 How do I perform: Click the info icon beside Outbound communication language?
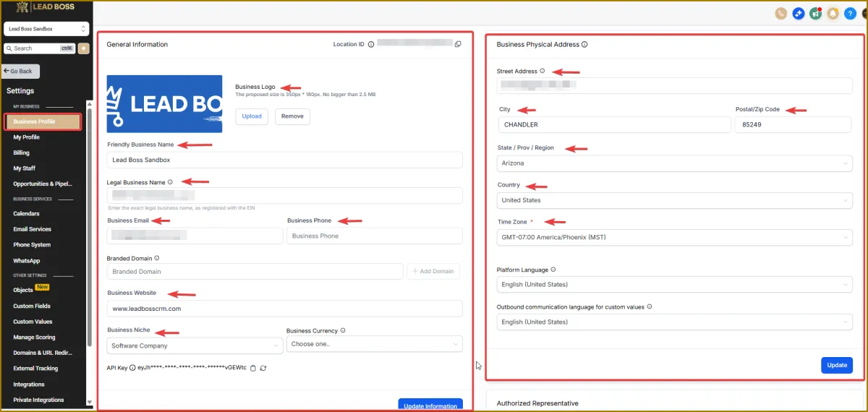(x=650, y=306)
